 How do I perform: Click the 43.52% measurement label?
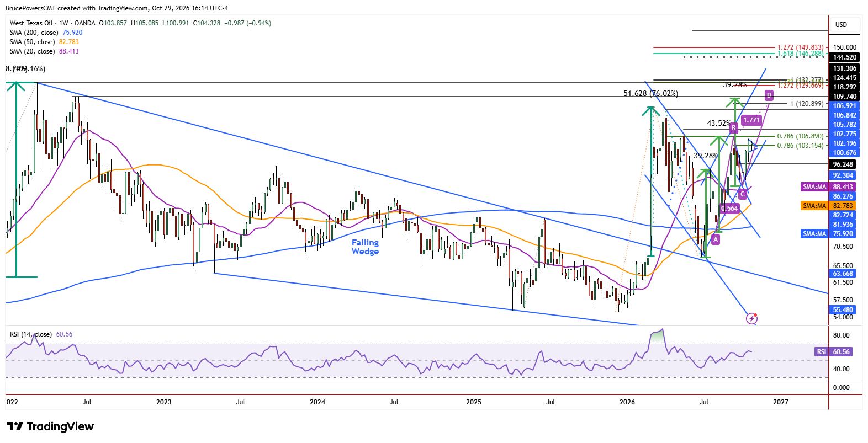pyautogui.click(x=719, y=124)
